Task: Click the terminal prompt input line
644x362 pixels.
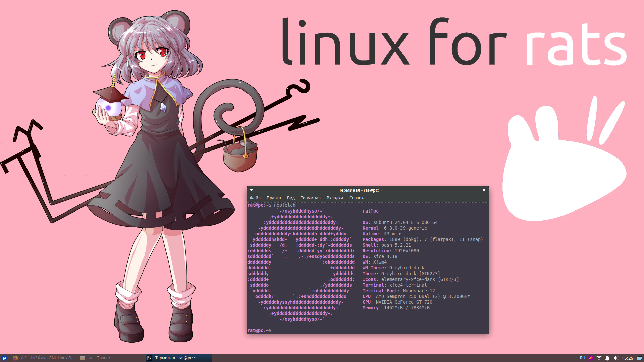Action: tap(335, 331)
